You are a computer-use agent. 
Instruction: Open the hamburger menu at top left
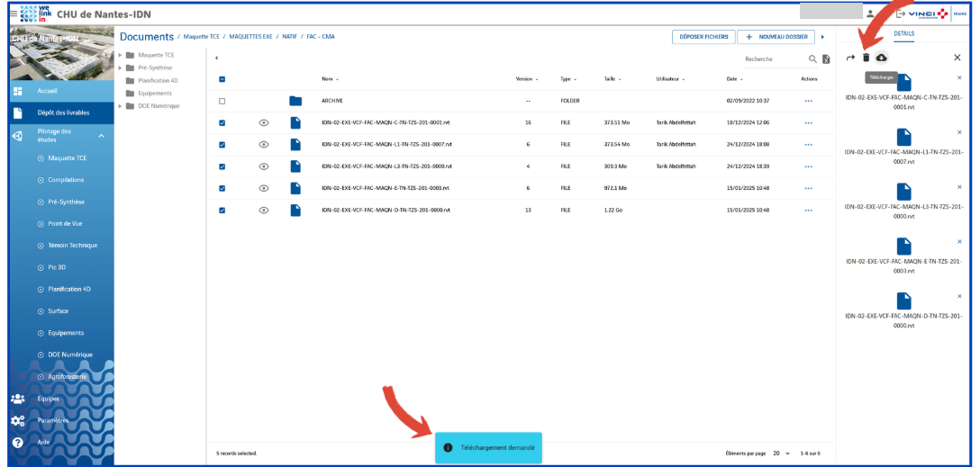(x=13, y=13)
